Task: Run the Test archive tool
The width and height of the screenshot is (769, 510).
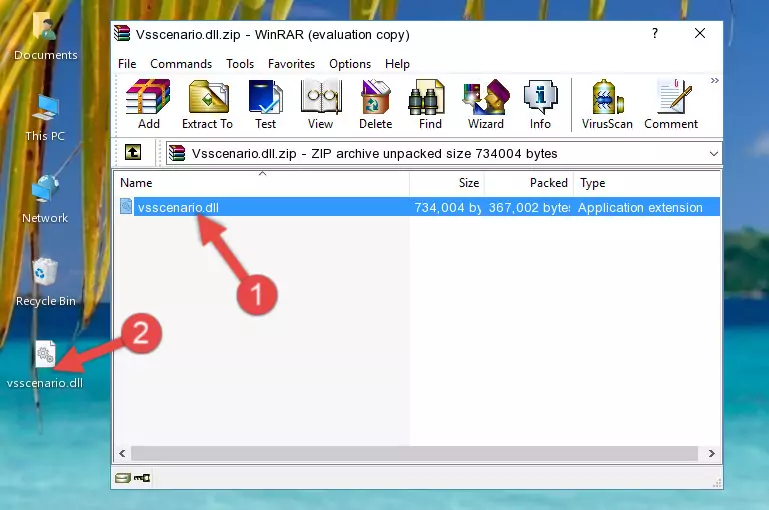Action: point(265,104)
